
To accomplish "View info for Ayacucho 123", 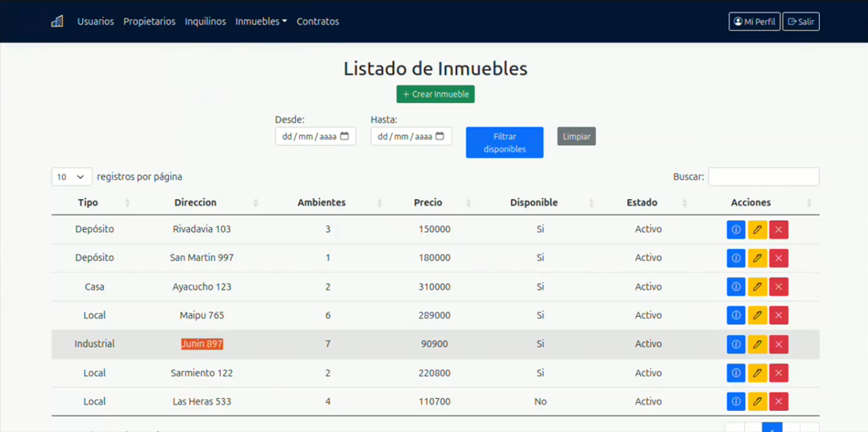I will [x=736, y=287].
